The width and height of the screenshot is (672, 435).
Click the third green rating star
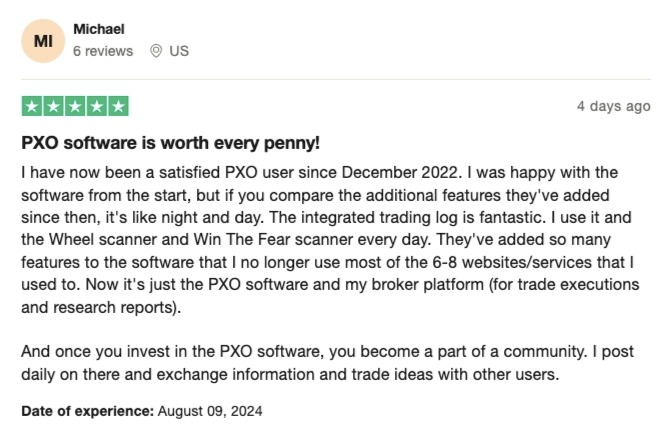[x=75, y=106]
